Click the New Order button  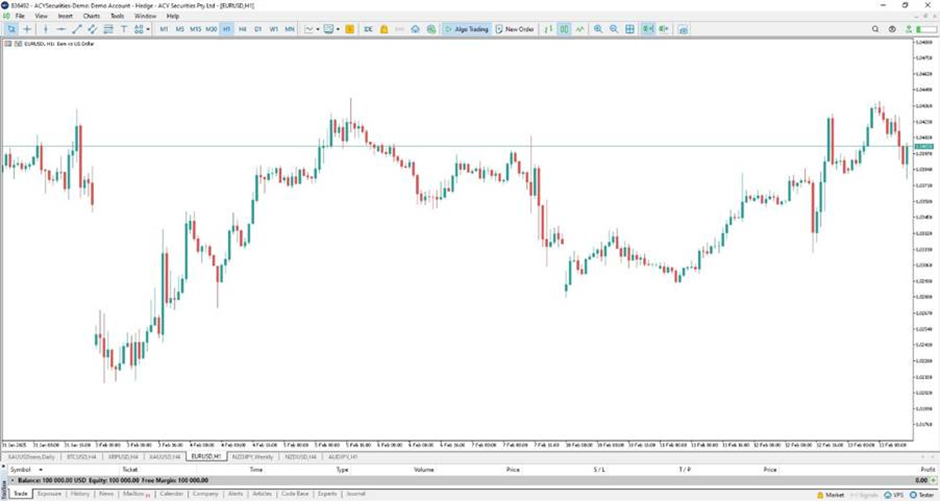tap(515, 29)
